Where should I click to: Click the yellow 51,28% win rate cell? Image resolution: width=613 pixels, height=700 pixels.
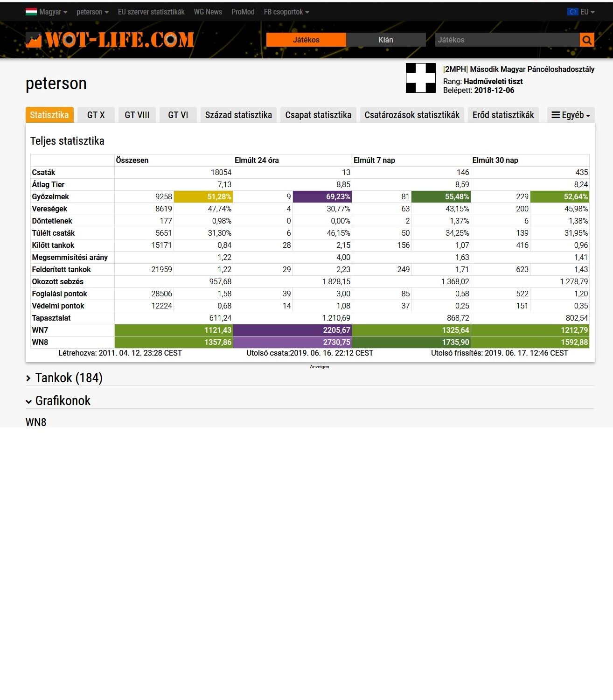point(203,196)
